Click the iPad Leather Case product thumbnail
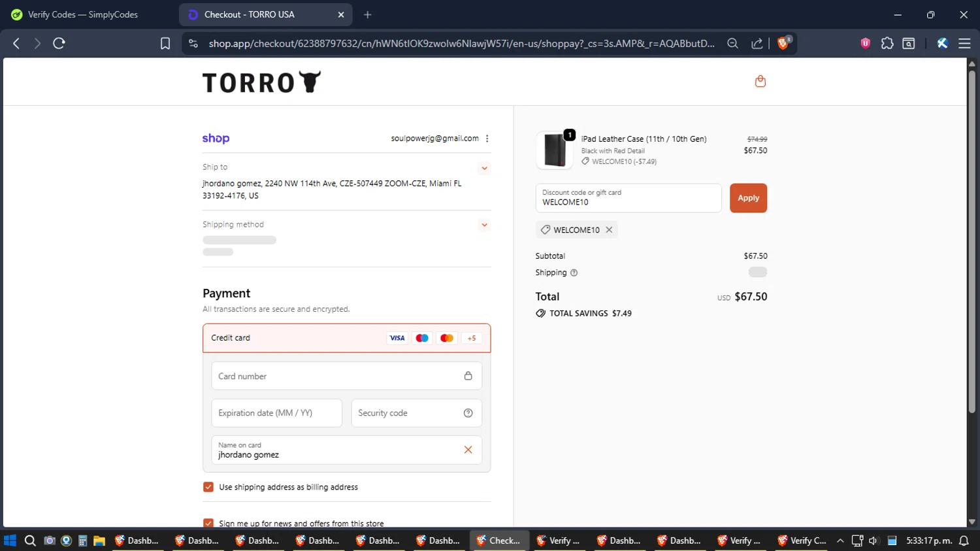The width and height of the screenshot is (980, 551). 555,150
